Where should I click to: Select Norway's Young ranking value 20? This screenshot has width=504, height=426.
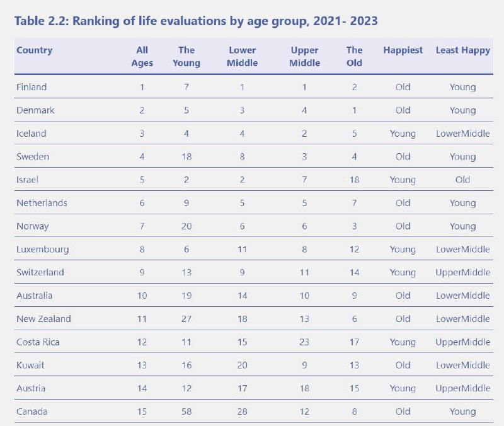186,226
